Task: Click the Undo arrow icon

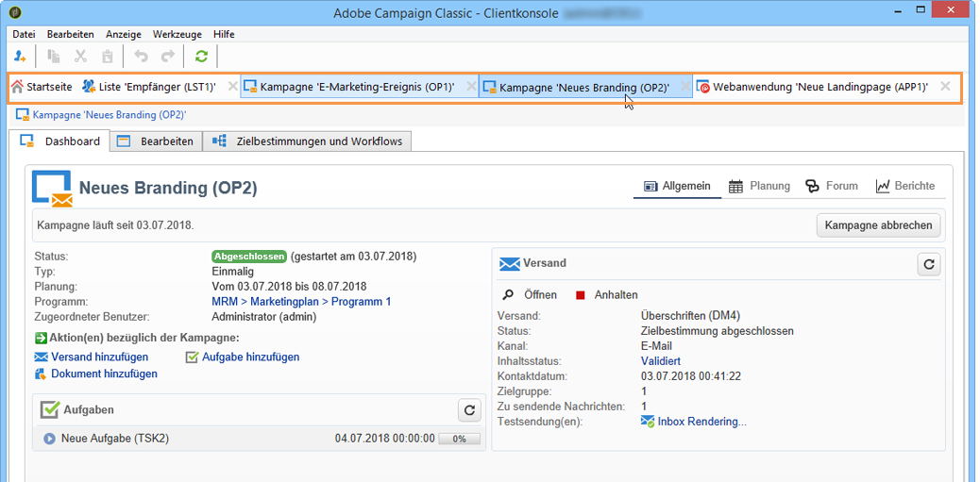Action: tap(142, 57)
